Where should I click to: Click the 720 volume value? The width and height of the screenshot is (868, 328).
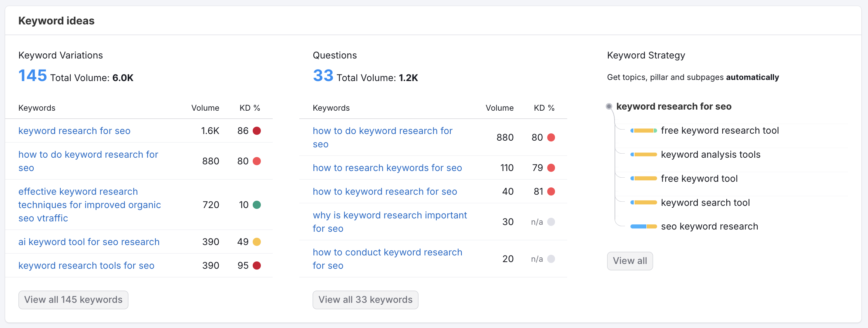[x=211, y=205]
